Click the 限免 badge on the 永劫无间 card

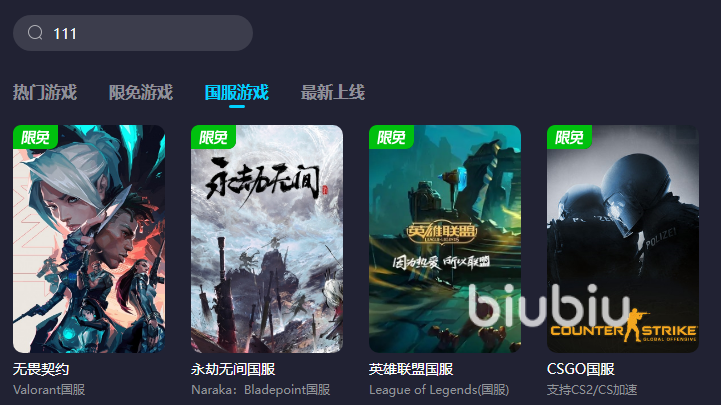click(213, 137)
